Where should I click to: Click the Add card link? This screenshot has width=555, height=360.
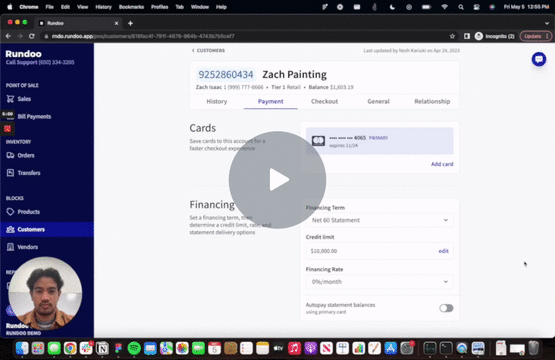coord(442,164)
